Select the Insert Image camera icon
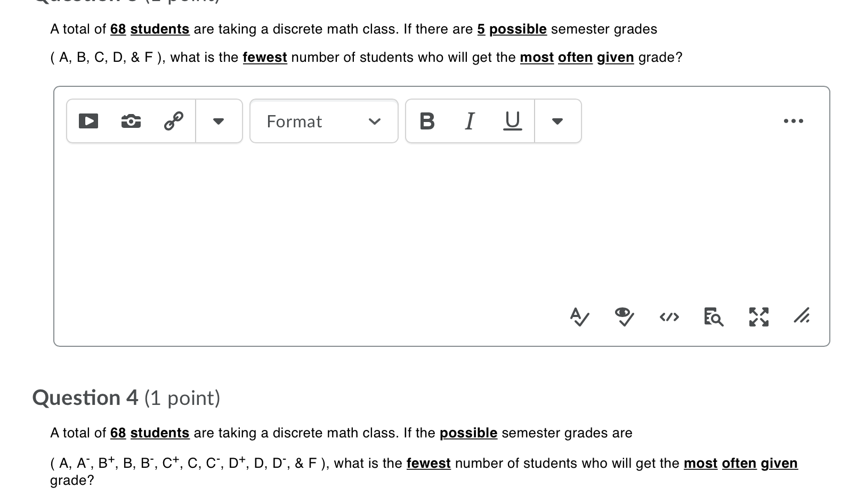The width and height of the screenshot is (857, 504). pyautogui.click(x=131, y=121)
